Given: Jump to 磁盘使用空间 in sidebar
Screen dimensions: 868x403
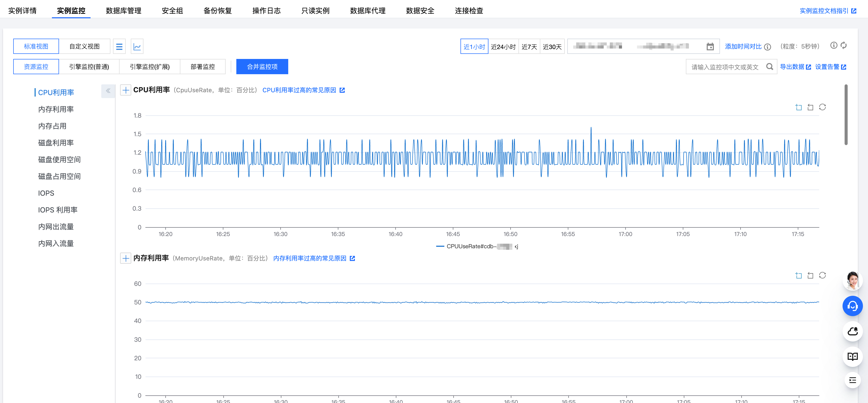Looking at the screenshot, I should pyautogui.click(x=59, y=160).
